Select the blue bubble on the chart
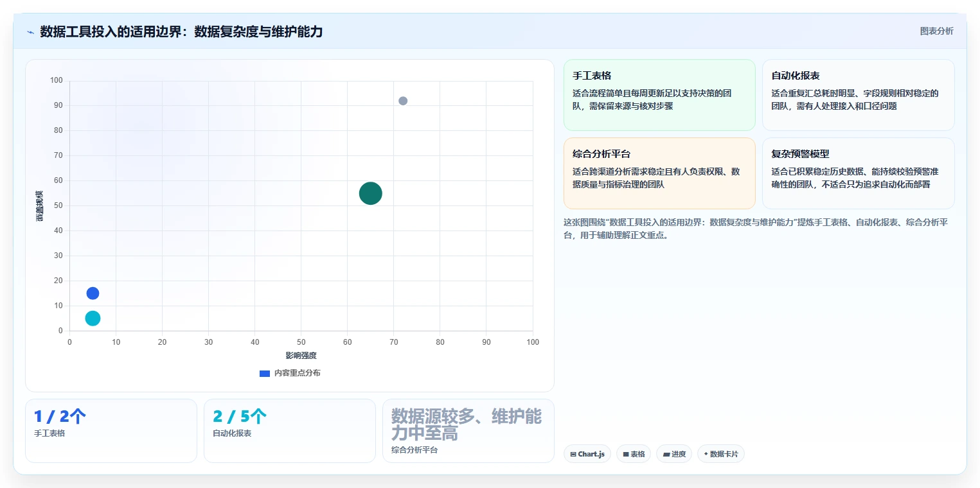980x488 pixels. [x=93, y=293]
